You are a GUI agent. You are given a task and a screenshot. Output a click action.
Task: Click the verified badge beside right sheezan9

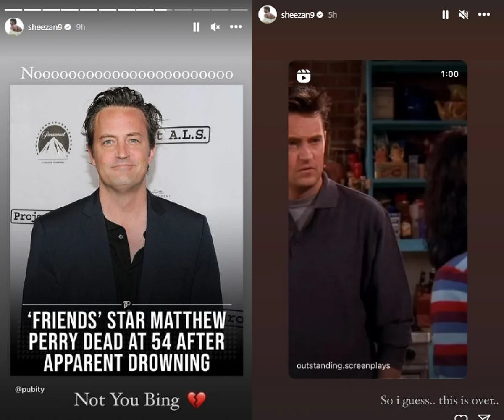pyautogui.click(x=320, y=15)
